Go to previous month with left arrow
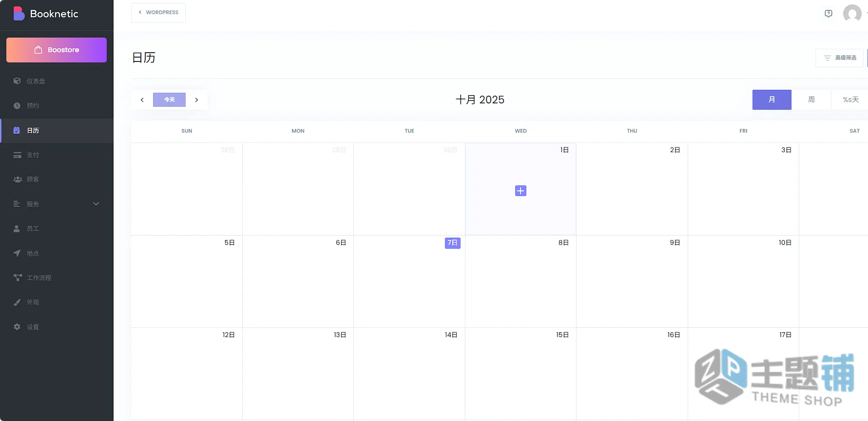 [x=142, y=100]
